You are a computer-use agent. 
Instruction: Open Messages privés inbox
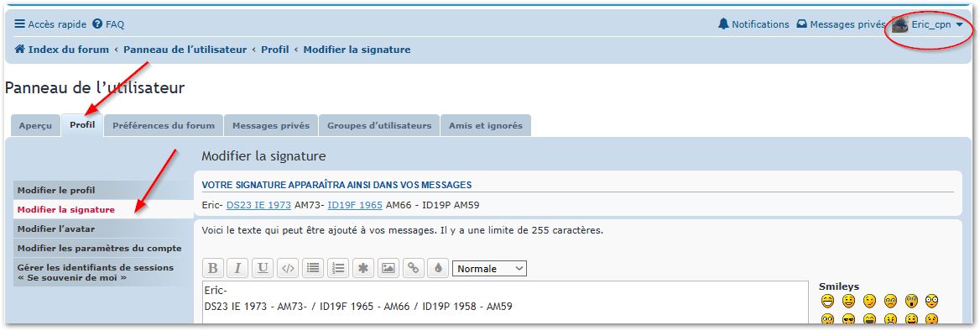tap(842, 24)
